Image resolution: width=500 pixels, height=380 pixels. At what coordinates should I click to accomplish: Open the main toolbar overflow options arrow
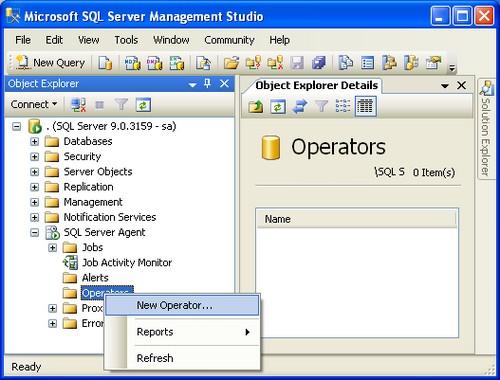[452, 68]
